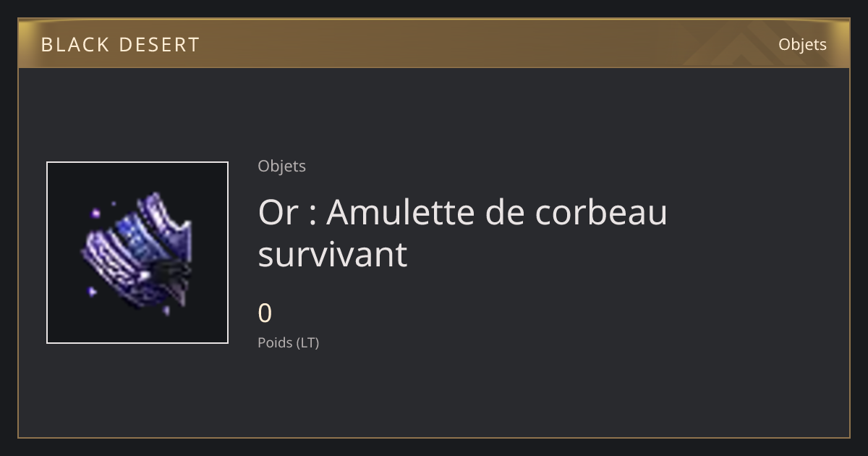Click the Poids (LT) label
The width and height of the screenshot is (868, 456).
(288, 342)
